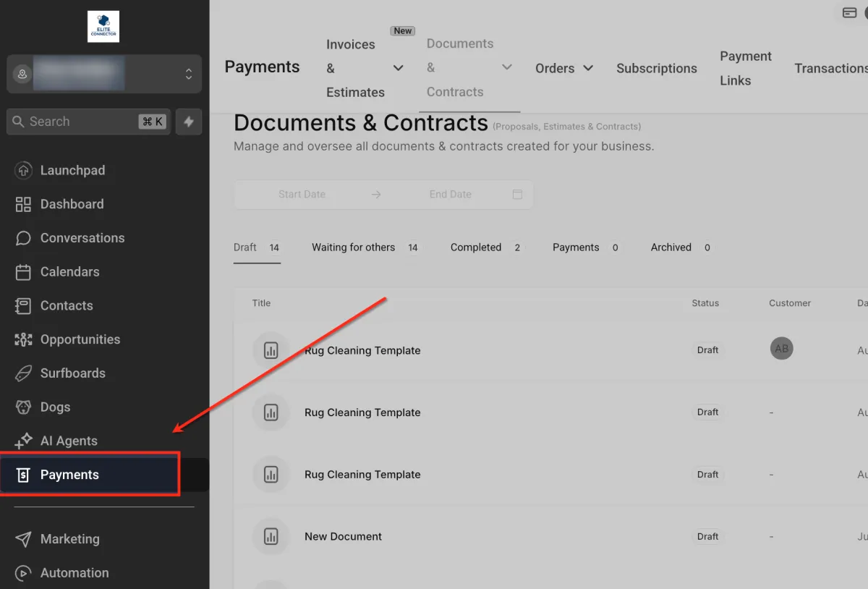Screen dimensions: 868x589
Task: Click the Orders tab label
Action: [x=555, y=68]
